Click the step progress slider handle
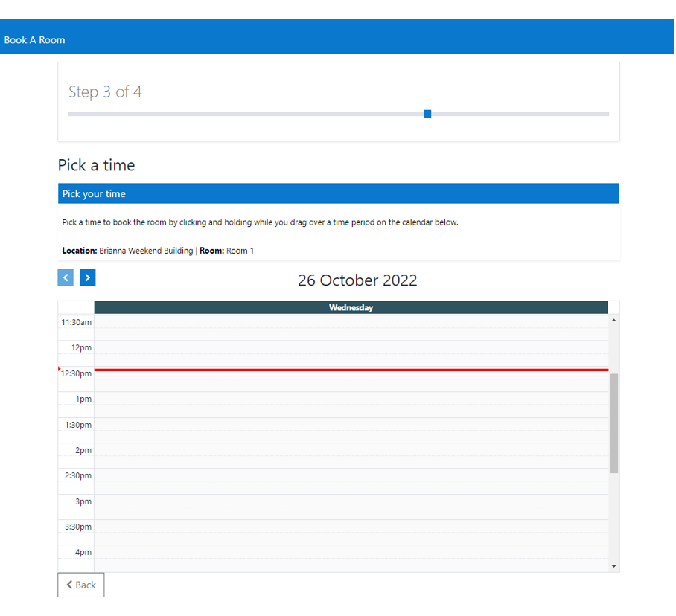The image size is (676, 616). (427, 114)
